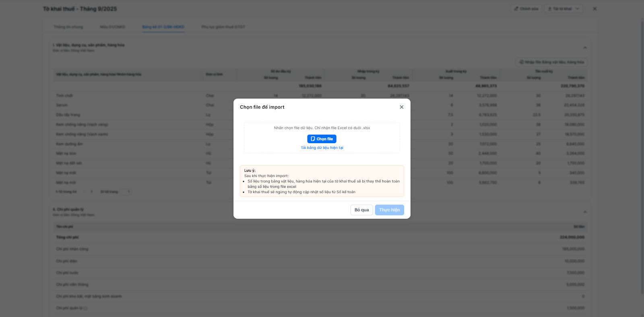Close the tax declaration panel with the top X
Image resolution: width=644 pixels, height=317 pixels.
(594, 9)
